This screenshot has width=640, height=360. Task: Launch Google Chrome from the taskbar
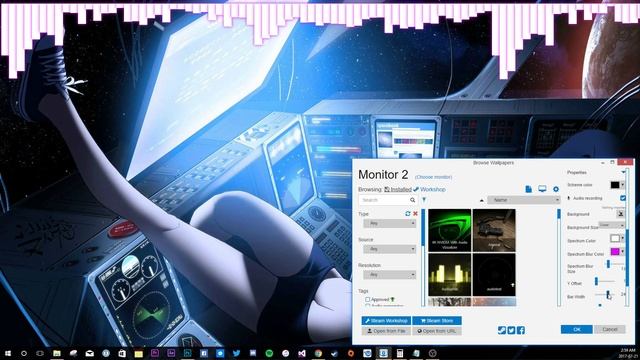[318, 353]
